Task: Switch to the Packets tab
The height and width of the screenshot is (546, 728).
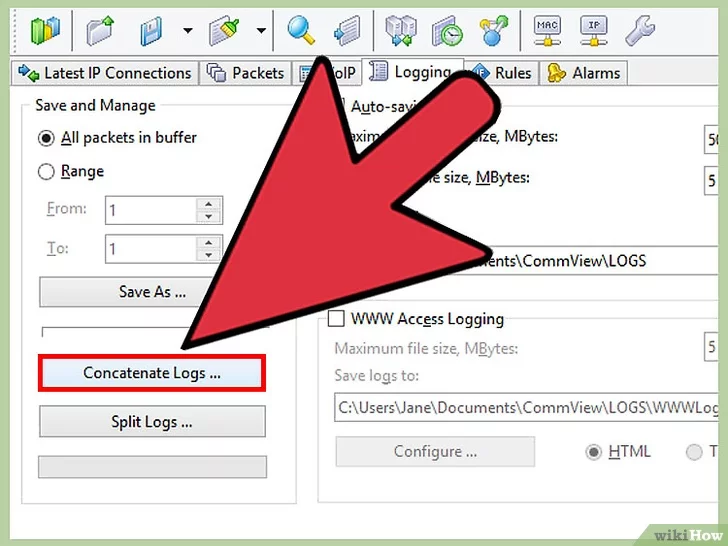Action: [245, 73]
